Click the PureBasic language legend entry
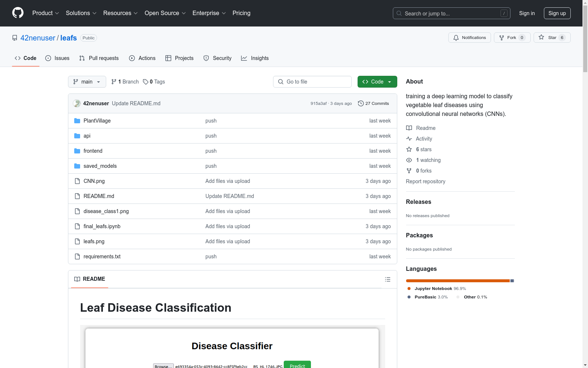This screenshot has height=368, width=588. (428, 297)
